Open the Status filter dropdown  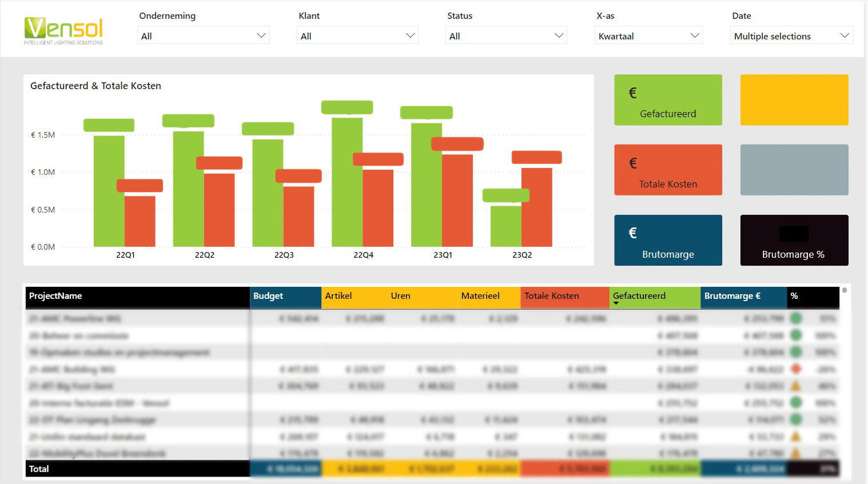click(505, 35)
